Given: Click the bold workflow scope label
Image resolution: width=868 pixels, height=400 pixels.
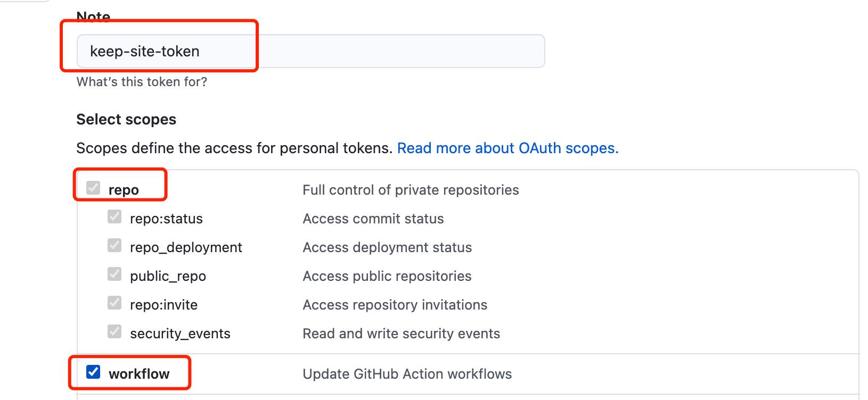Looking at the screenshot, I should [x=139, y=374].
